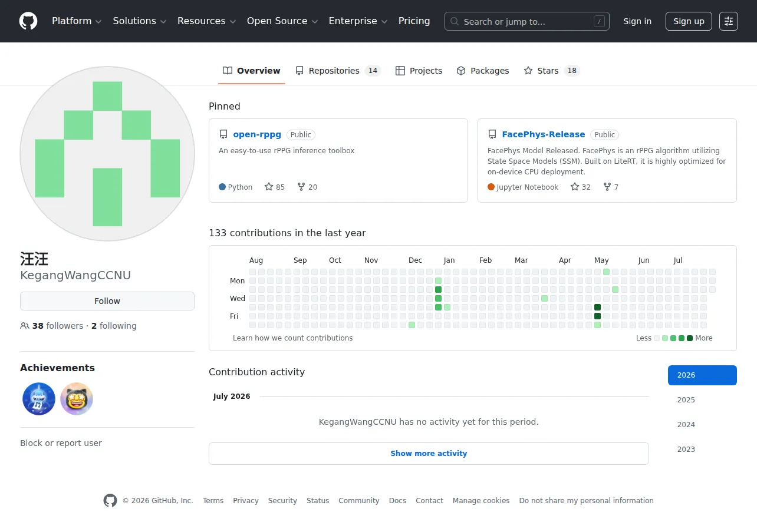Click Manage cookies in footer

481,501
